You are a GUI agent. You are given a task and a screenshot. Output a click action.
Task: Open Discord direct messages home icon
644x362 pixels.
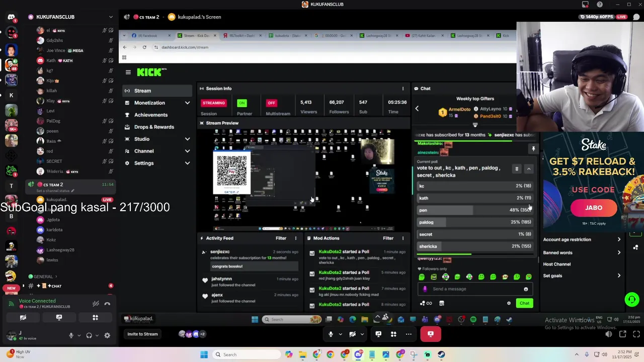(11, 17)
